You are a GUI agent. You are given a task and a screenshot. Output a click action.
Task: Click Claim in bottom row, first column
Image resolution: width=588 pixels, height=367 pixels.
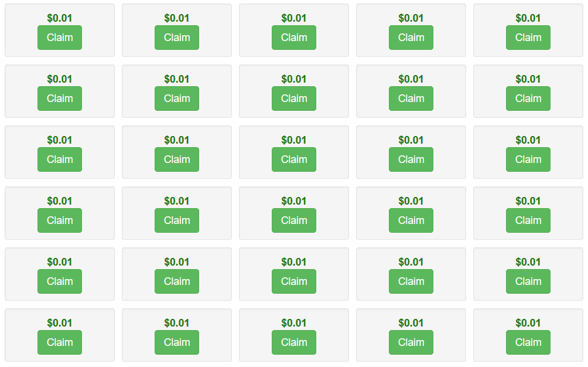(x=60, y=342)
